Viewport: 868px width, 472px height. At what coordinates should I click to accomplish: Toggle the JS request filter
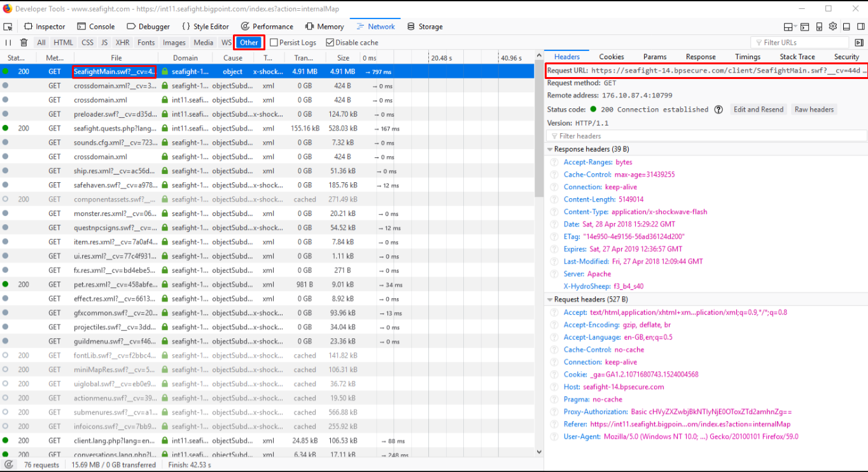tap(104, 43)
